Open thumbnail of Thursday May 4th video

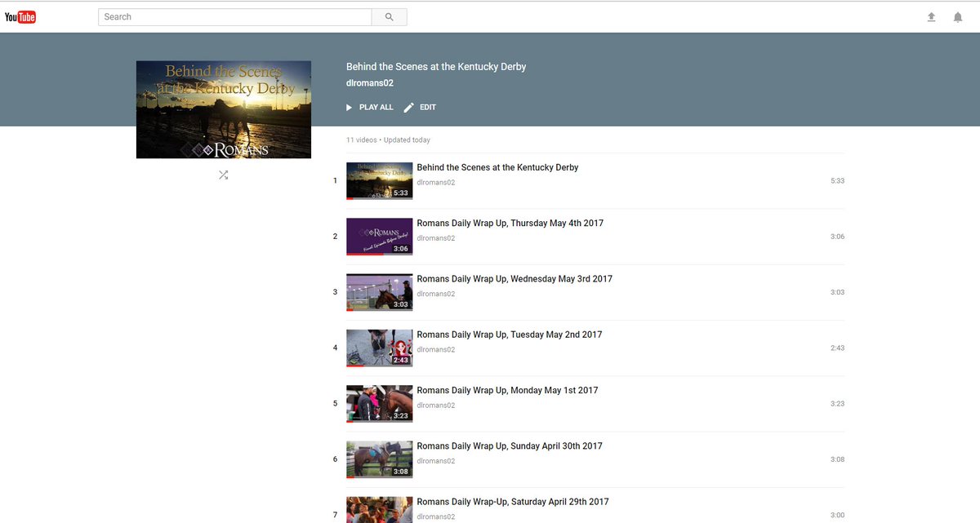(379, 236)
